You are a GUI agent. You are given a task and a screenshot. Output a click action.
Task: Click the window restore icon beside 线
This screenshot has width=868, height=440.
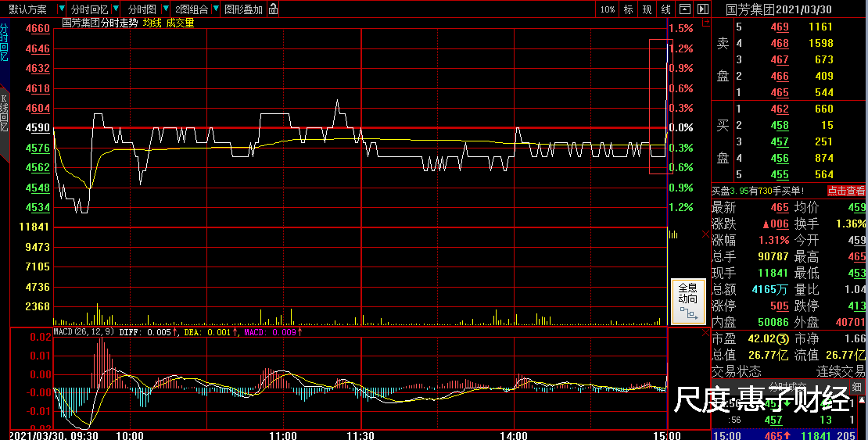[x=685, y=9]
